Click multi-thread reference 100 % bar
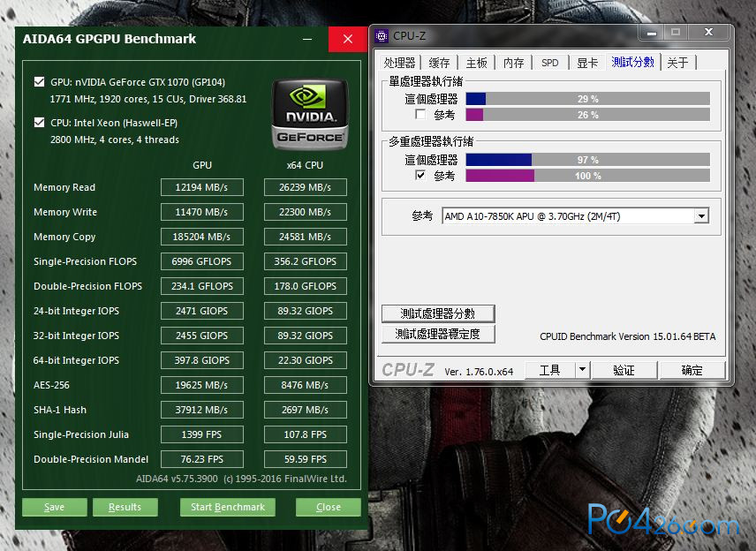 [587, 176]
